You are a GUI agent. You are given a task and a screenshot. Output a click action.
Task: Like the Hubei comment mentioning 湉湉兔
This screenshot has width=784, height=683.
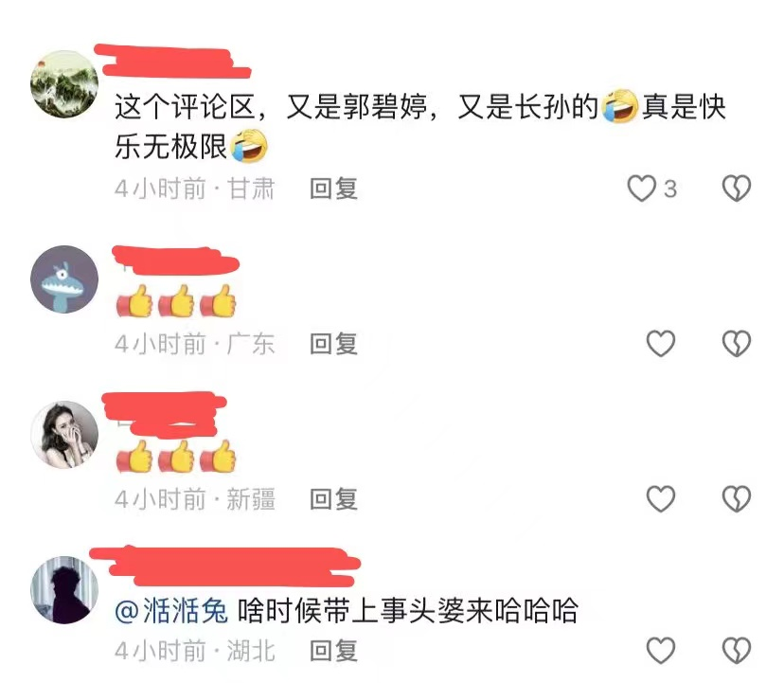661,650
